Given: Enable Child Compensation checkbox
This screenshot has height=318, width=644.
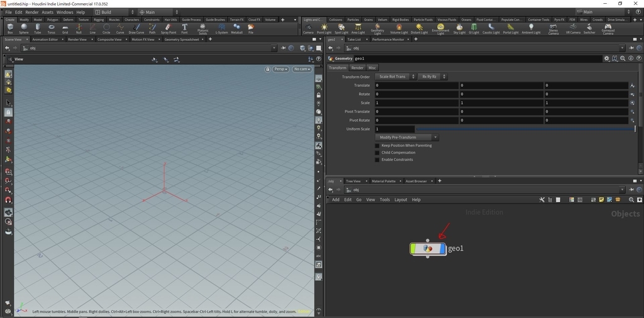Looking at the screenshot, I should click(x=377, y=152).
